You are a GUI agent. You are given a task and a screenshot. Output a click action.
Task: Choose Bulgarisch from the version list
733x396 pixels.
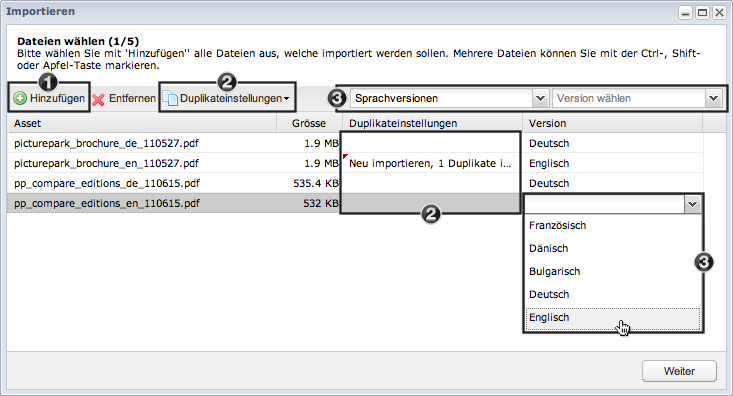[x=613, y=271]
